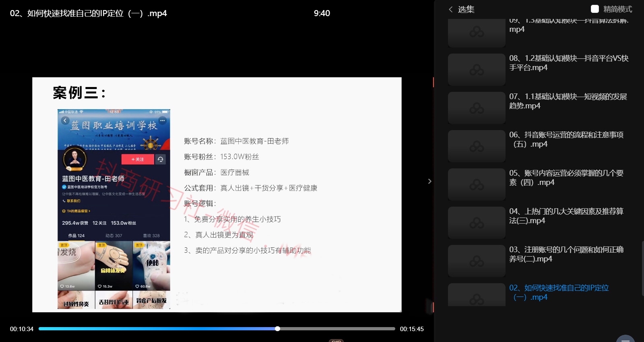Viewport: 644px width, 342px height.
Task: Click the total duration 00:15:45 label
Action: click(x=412, y=329)
